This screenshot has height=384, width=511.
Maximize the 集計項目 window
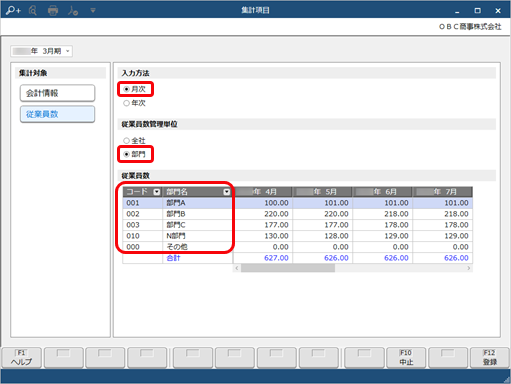[477, 11]
